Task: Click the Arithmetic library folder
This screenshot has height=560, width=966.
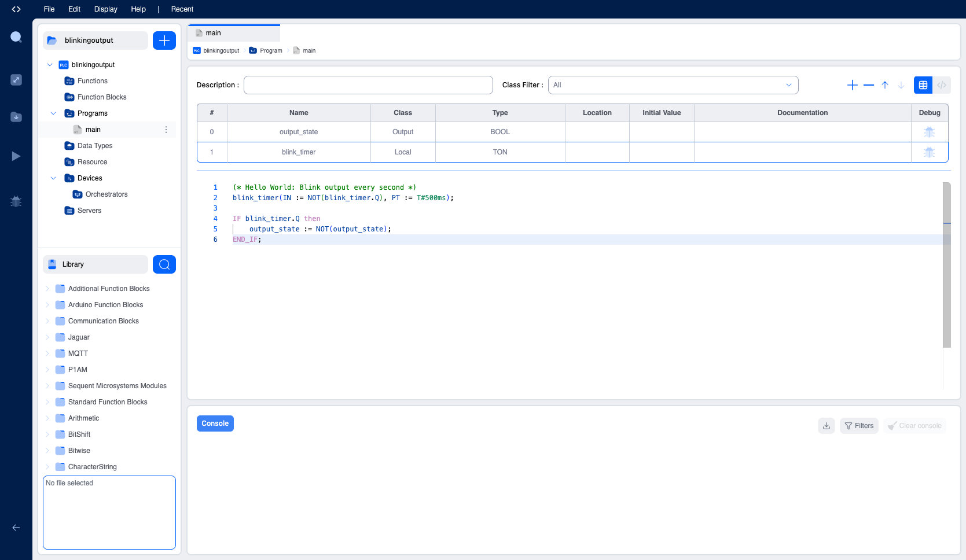Action: click(83, 418)
